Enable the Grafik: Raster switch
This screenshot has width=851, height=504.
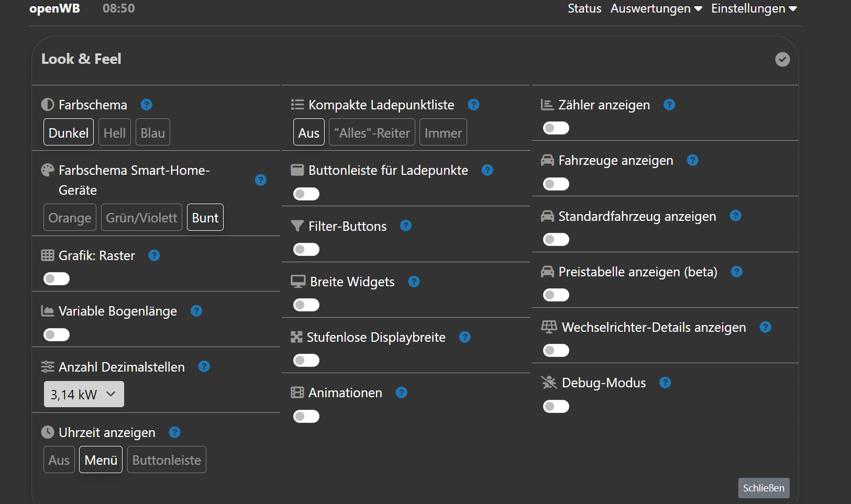[57, 279]
